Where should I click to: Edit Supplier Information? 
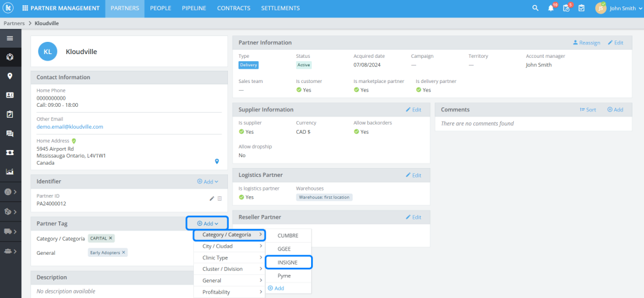413,109
